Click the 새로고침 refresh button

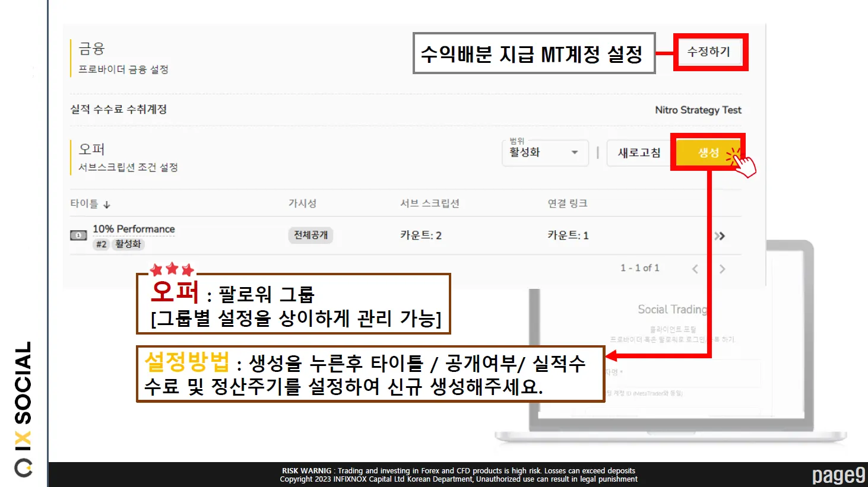pyautogui.click(x=639, y=152)
